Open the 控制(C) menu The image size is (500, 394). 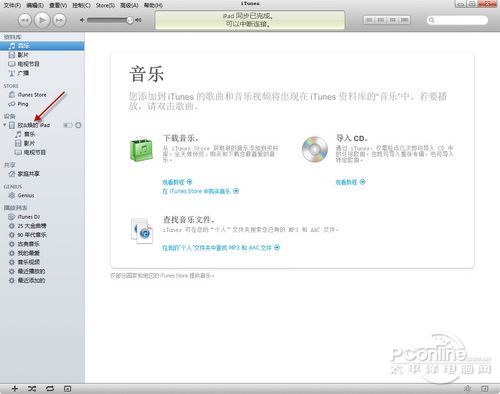pos(81,5)
